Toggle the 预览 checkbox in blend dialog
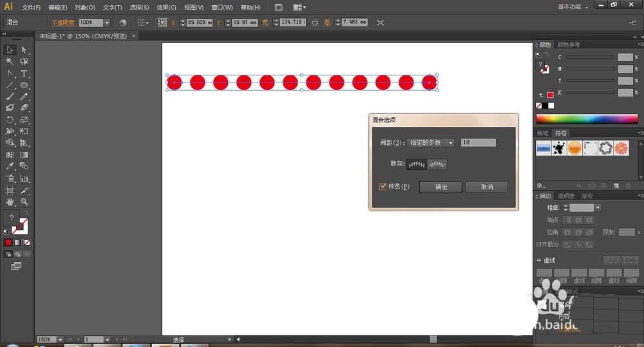 tap(383, 187)
